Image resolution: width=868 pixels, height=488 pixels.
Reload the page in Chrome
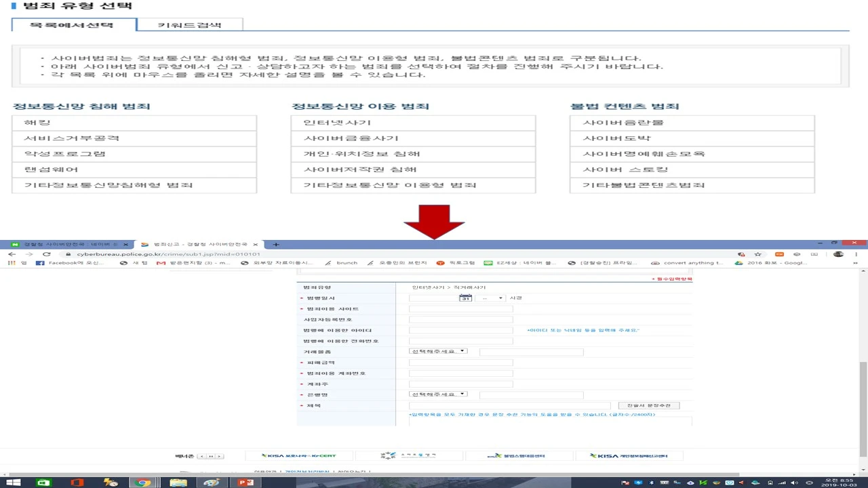46,254
